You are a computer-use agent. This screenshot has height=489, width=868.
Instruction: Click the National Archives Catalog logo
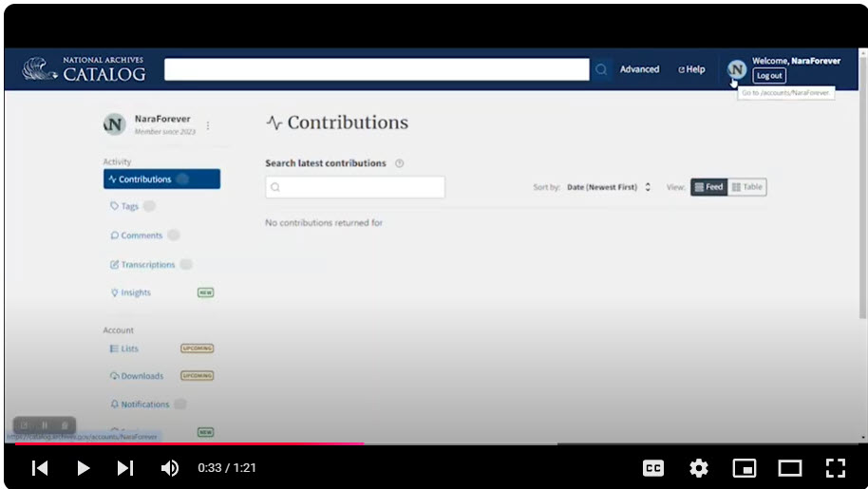[x=85, y=69]
